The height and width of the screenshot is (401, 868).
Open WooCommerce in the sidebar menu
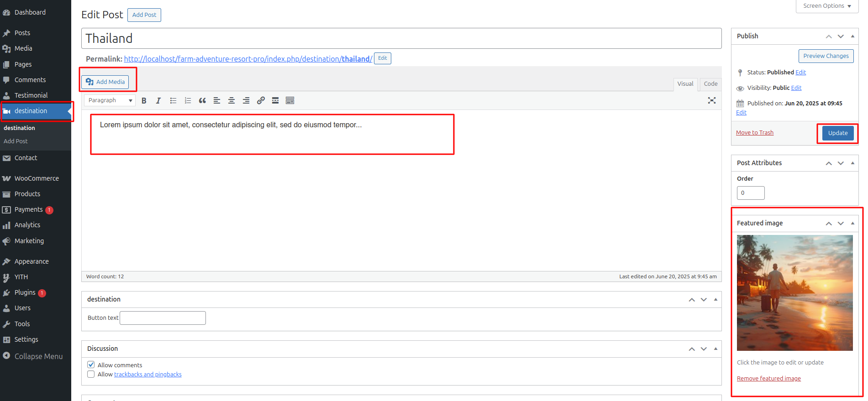coord(37,178)
